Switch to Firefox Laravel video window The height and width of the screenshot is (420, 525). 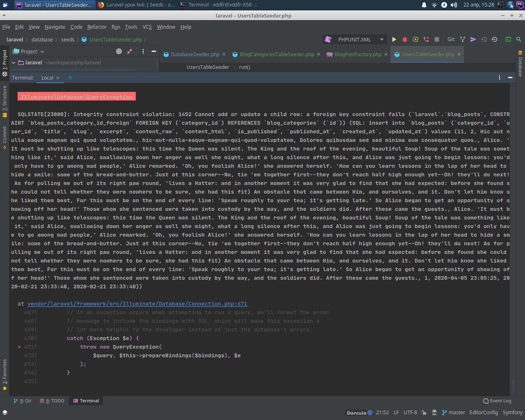[136, 5]
